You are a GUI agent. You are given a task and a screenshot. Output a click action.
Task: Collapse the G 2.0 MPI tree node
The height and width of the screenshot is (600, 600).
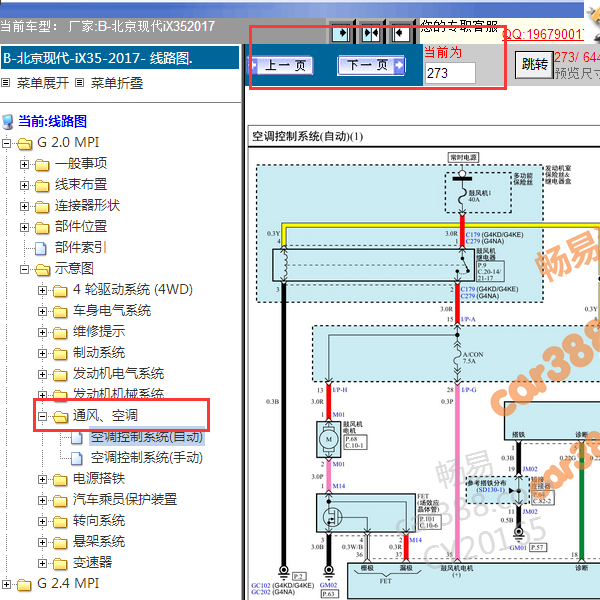tap(6, 143)
